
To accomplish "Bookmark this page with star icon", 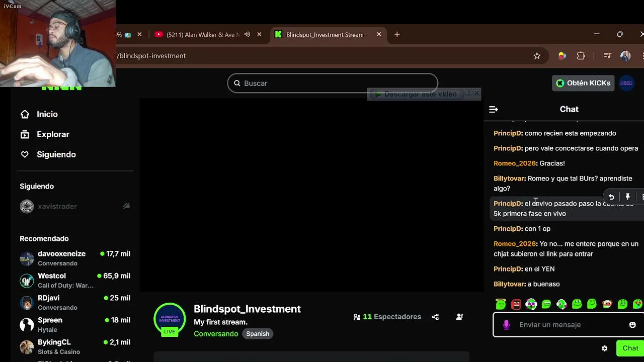I will pyautogui.click(x=537, y=56).
